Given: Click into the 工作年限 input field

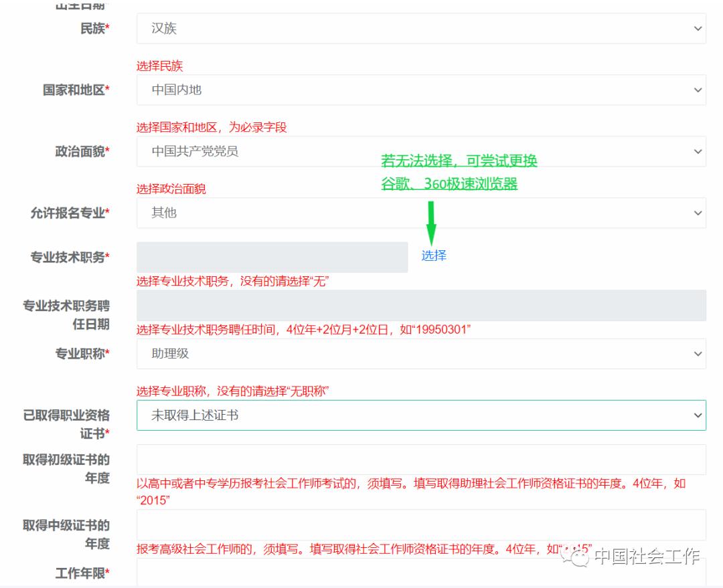Looking at the screenshot, I should (420, 573).
